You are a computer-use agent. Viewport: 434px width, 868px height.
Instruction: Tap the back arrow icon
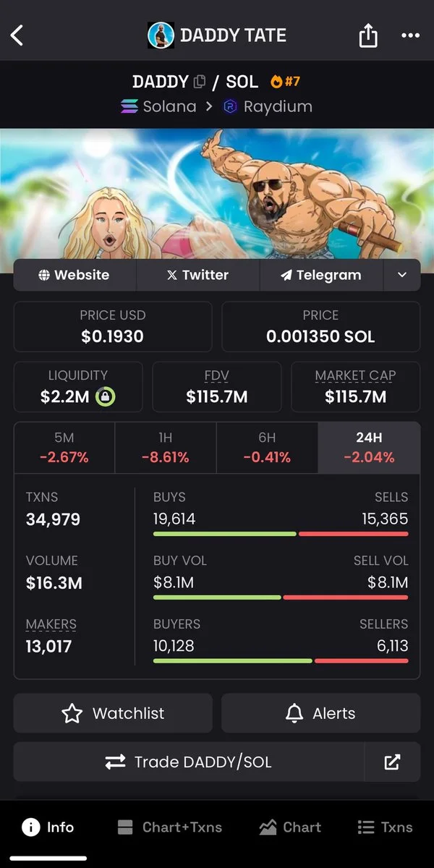(x=17, y=35)
